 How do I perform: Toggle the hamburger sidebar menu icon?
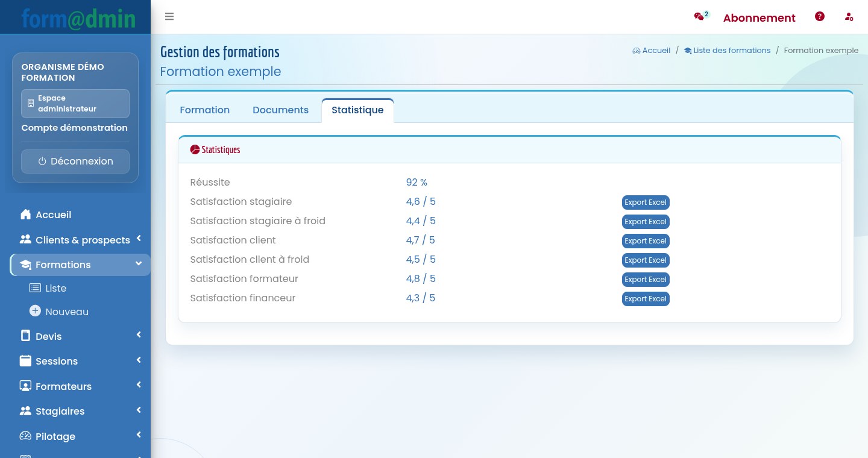[169, 17]
